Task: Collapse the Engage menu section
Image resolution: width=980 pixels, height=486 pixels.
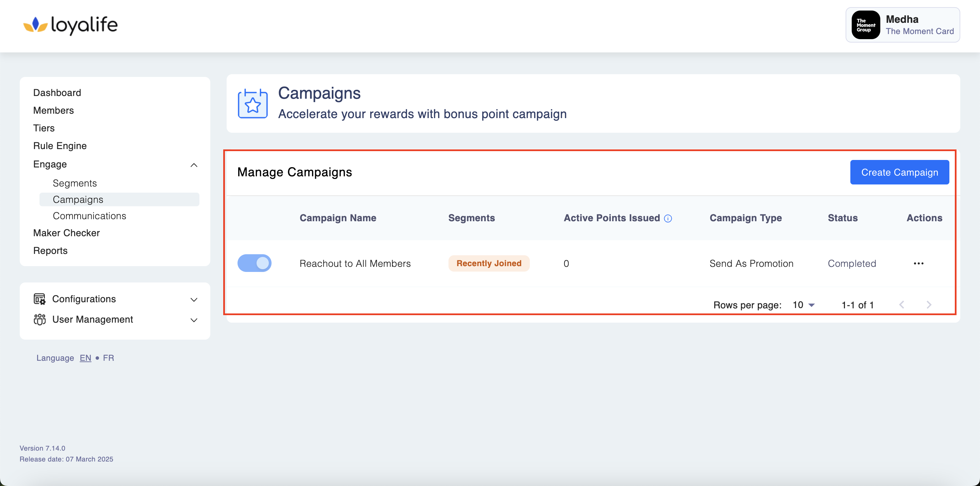Action: (x=194, y=165)
